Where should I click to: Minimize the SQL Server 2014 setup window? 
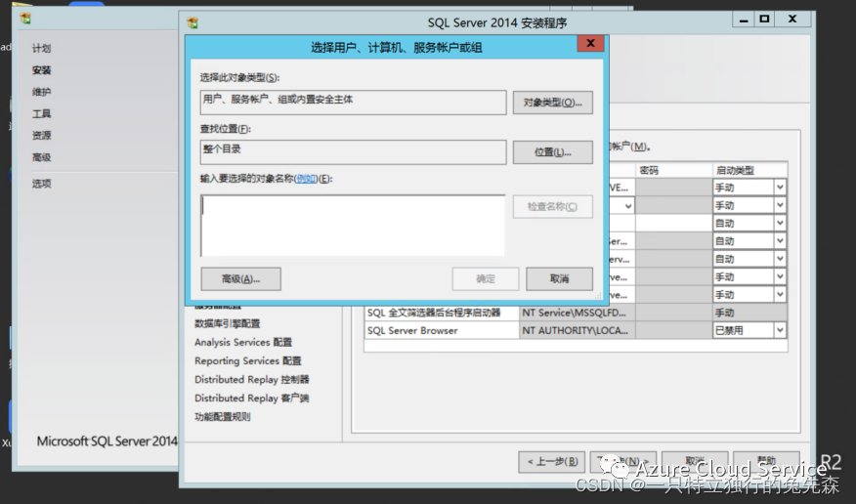(x=743, y=20)
